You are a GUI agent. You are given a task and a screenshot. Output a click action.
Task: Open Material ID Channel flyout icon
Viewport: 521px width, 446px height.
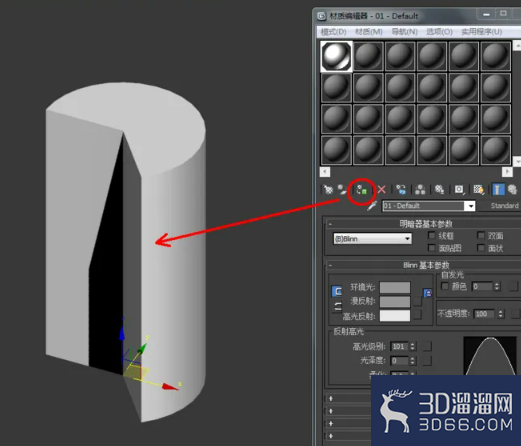459,190
